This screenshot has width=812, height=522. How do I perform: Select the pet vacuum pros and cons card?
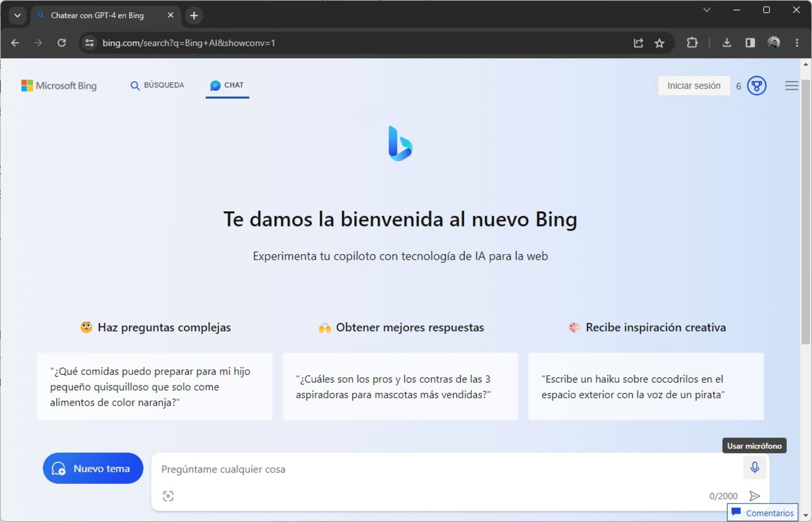[x=400, y=387]
